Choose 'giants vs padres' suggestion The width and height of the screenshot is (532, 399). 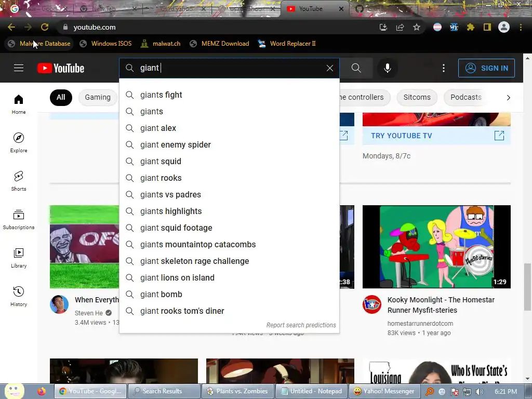tap(229, 195)
